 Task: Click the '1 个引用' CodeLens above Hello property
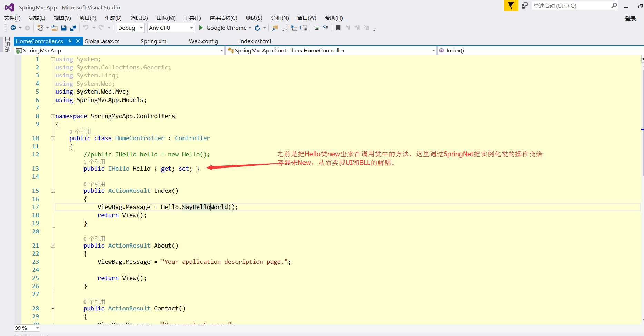94,162
